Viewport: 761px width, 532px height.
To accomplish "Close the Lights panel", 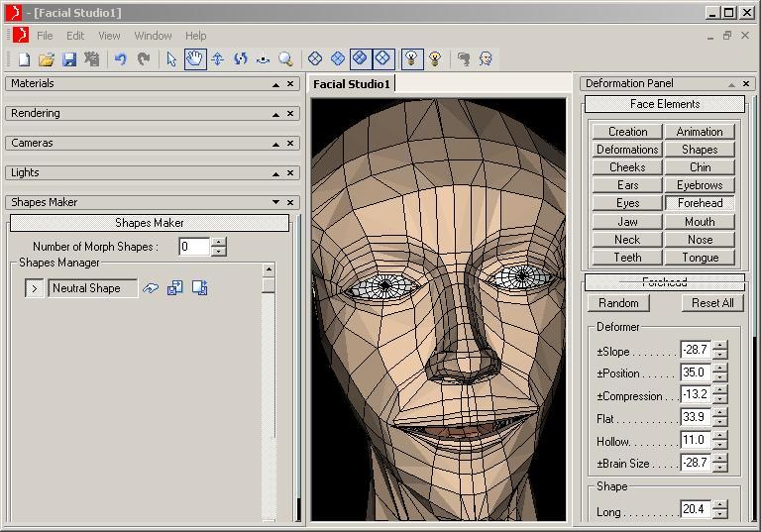I will [290, 172].
